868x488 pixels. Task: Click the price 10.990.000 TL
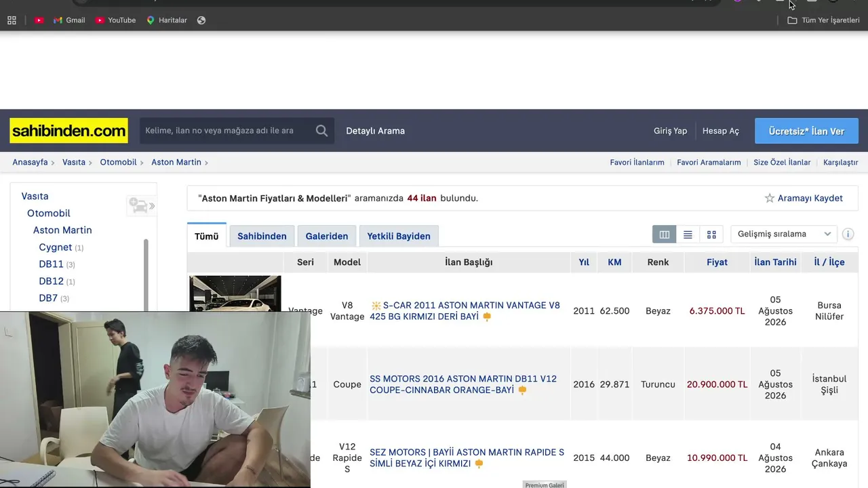717,458
